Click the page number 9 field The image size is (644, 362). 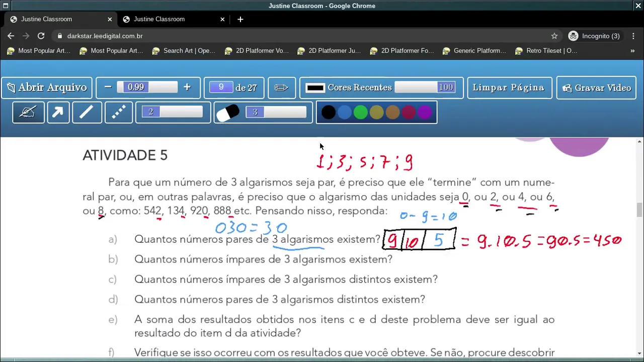coord(221,87)
